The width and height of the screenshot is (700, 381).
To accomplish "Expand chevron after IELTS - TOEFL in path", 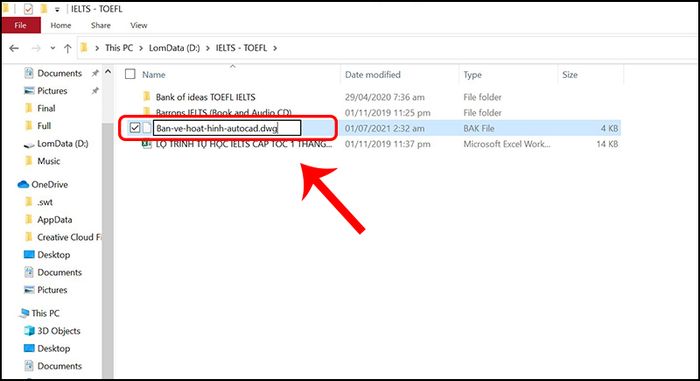I will click(275, 48).
